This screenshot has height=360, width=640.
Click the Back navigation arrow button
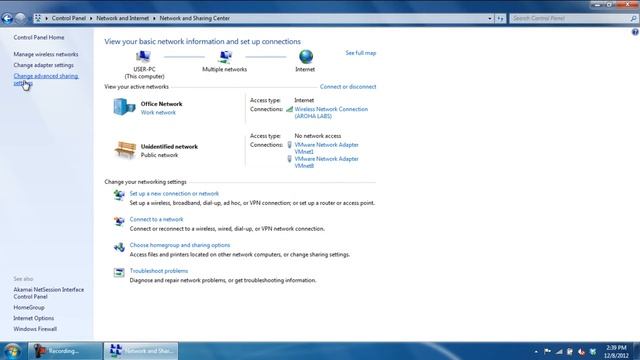click(7, 18)
